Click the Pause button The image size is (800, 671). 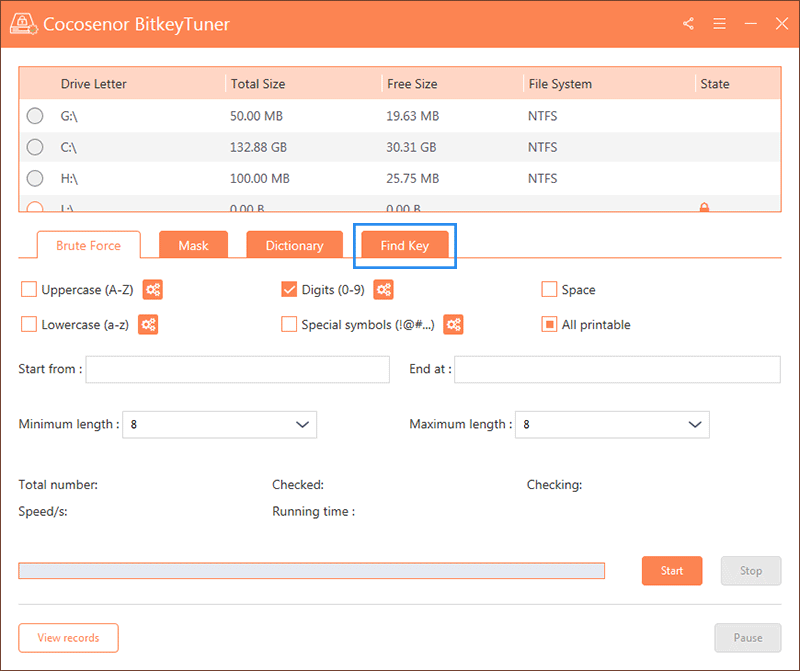pyautogui.click(x=748, y=638)
